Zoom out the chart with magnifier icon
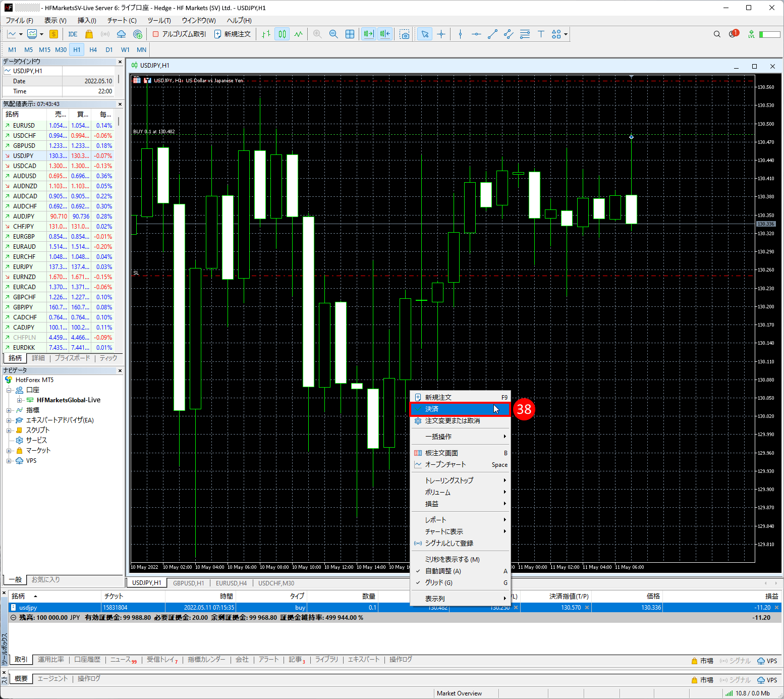Screen dimensions: 784x699 [333, 34]
